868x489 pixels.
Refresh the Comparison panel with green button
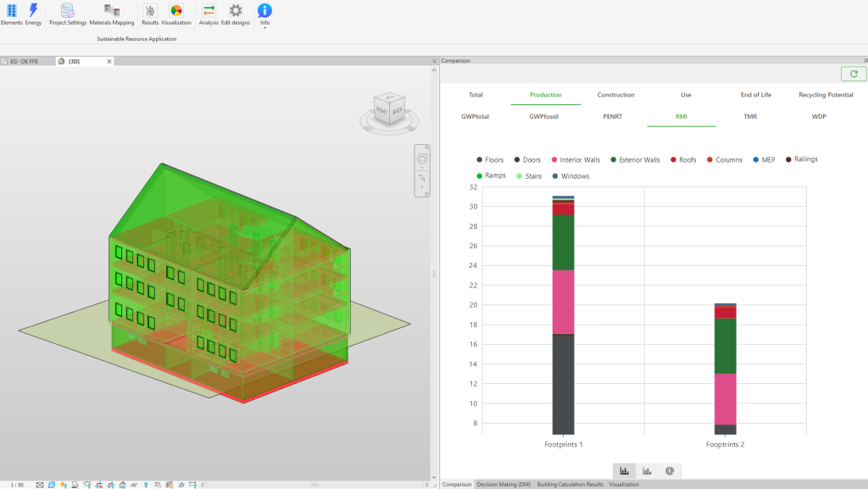853,74
